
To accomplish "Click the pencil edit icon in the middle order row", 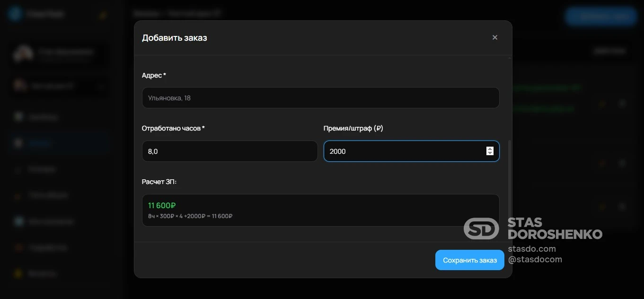I will click(602, 163).
